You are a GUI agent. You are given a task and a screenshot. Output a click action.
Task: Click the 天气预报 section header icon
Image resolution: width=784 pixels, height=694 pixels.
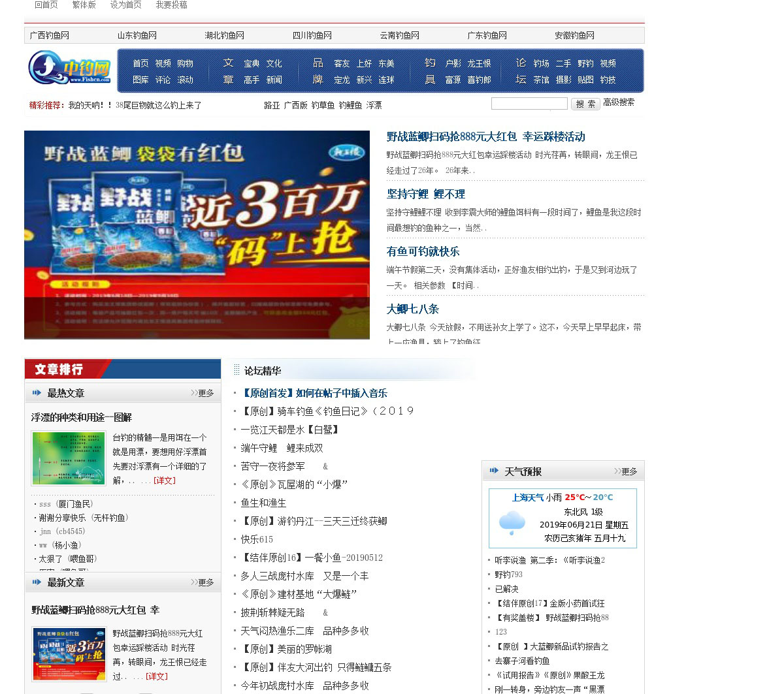point(494,471)
